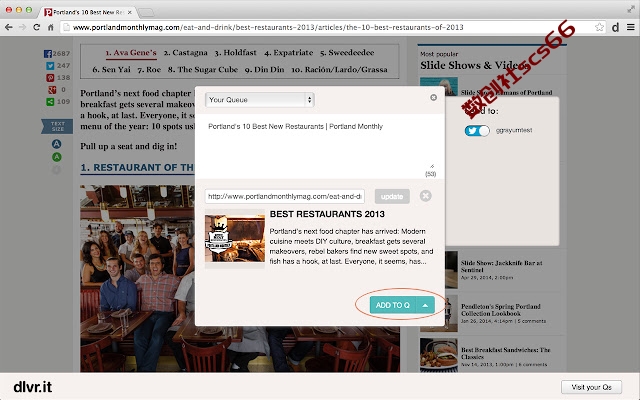Jump to 3. Holdfast
Image resolution: width=640 pixels, height=400 pixels.
point(236,53)
